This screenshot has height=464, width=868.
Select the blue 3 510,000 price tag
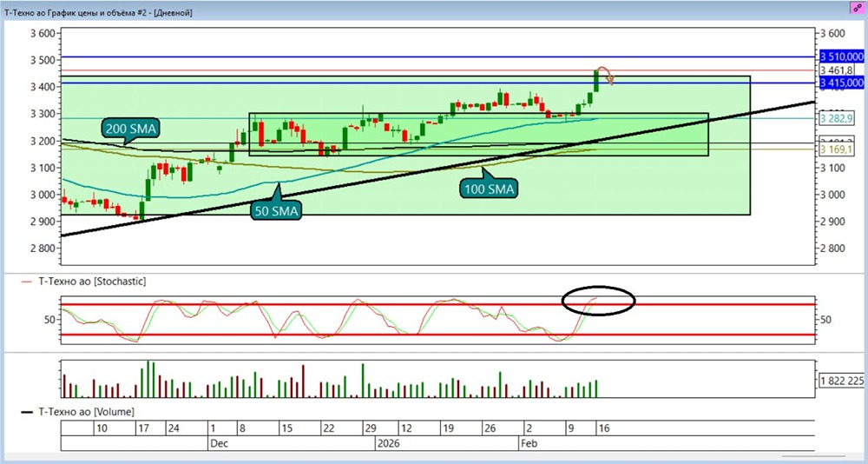click(842, 56)
